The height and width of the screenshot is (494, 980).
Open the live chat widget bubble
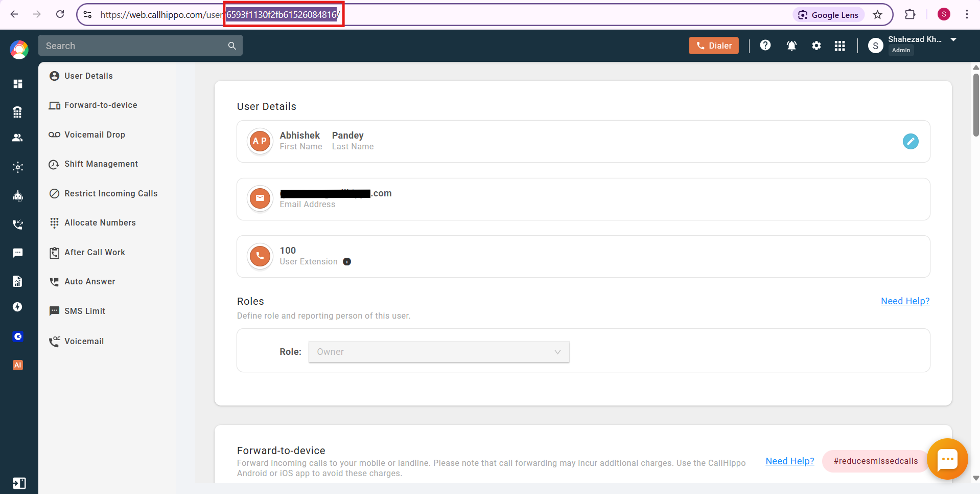coord(947,459)
